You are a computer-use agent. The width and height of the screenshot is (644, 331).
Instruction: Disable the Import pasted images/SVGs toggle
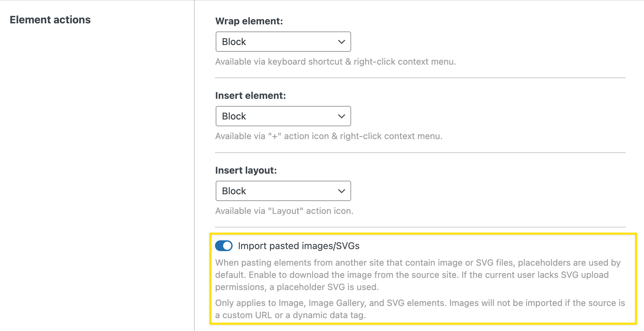(224, 246)
